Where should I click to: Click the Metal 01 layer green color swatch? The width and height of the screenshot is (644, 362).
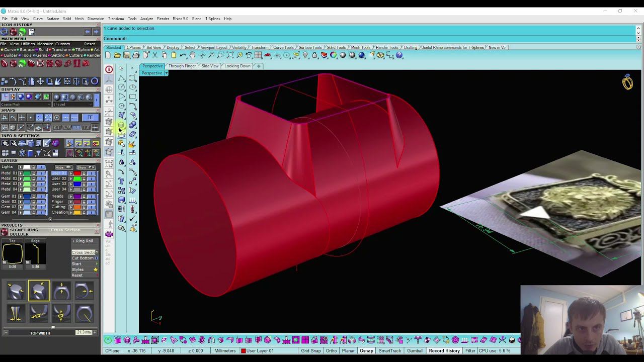click(x=27, y=173)
